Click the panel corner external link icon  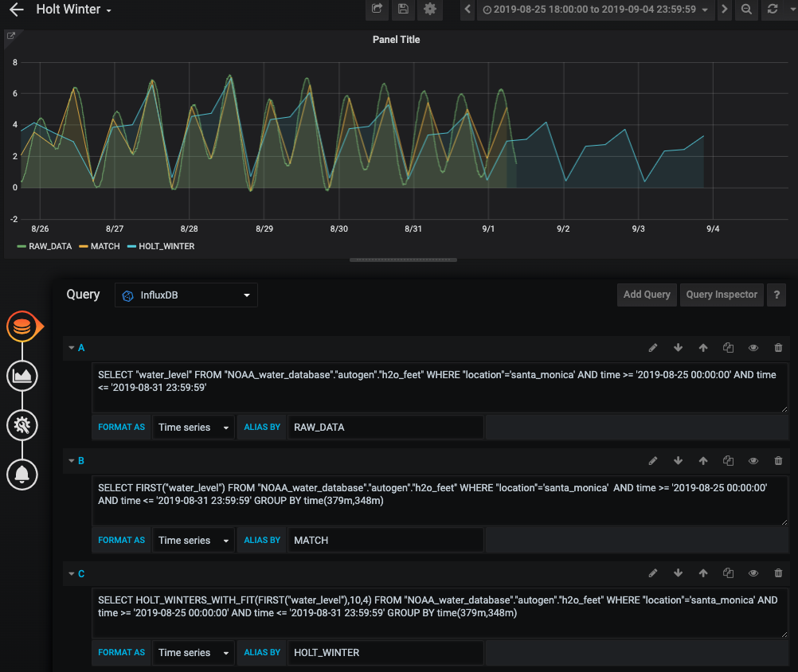point(10,36)
